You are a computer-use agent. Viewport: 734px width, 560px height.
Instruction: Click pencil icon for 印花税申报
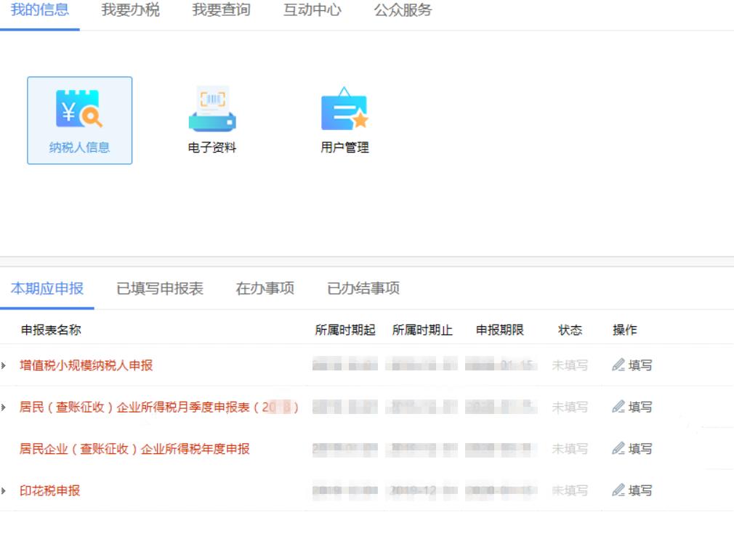point(618,491)
